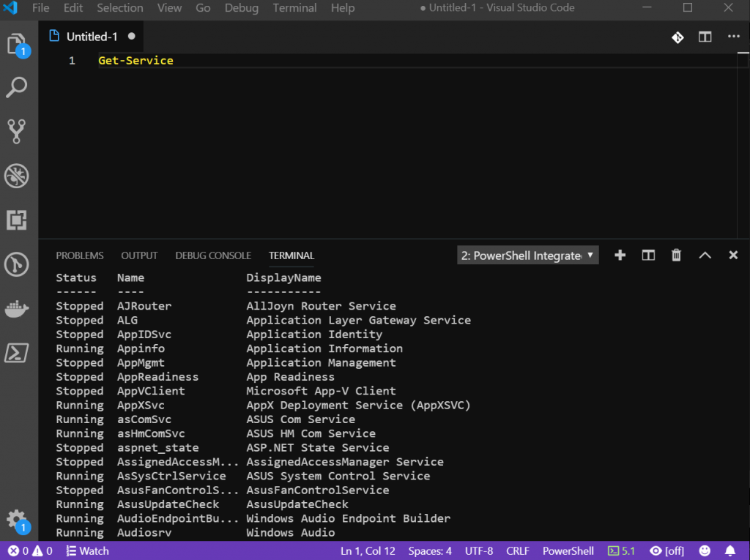Switch to the PROBLEMS tab
Screen dimensions: 750x560
[79, 255]
